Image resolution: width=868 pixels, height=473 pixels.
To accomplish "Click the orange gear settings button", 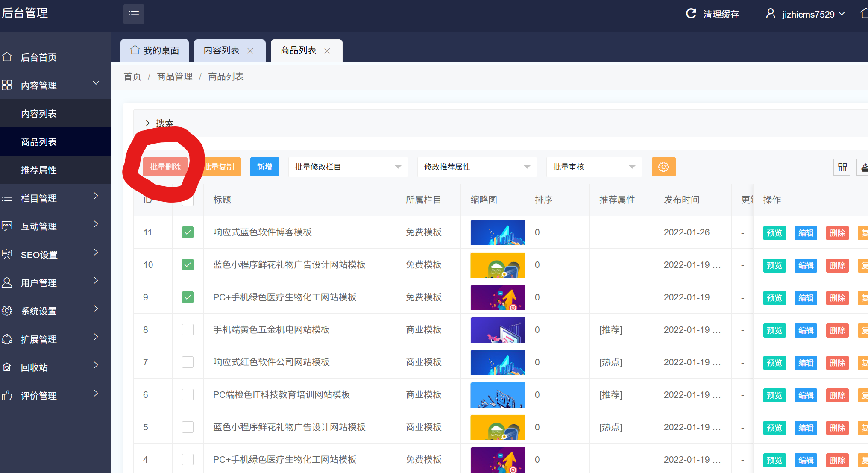I will point(663,167).
